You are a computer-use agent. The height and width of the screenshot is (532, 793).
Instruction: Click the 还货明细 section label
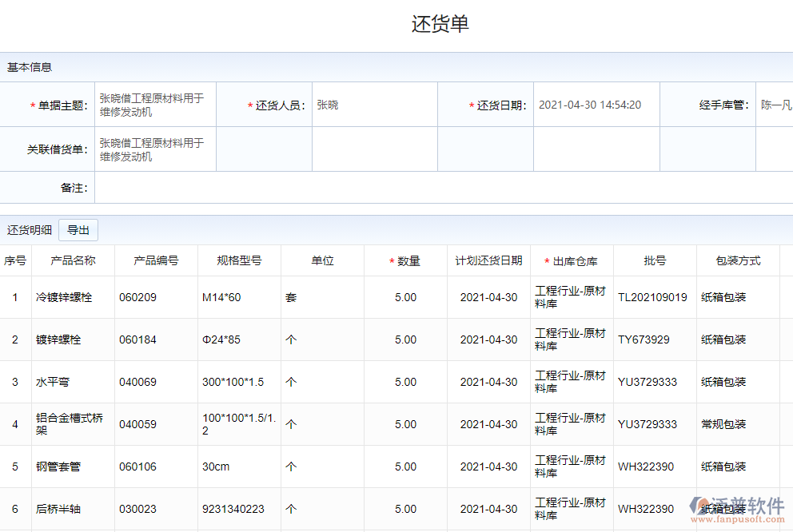tap(30, 230)
